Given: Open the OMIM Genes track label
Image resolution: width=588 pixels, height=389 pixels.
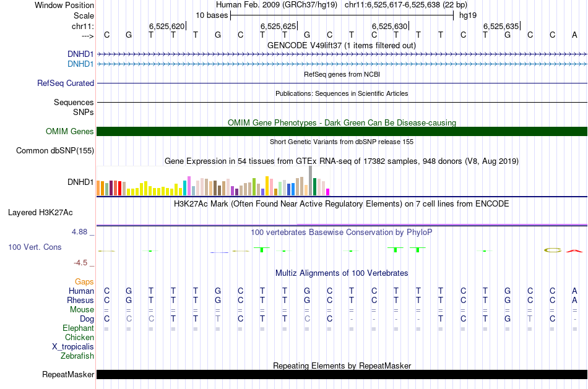Looking at the screenshot, I should pos(69,131).
